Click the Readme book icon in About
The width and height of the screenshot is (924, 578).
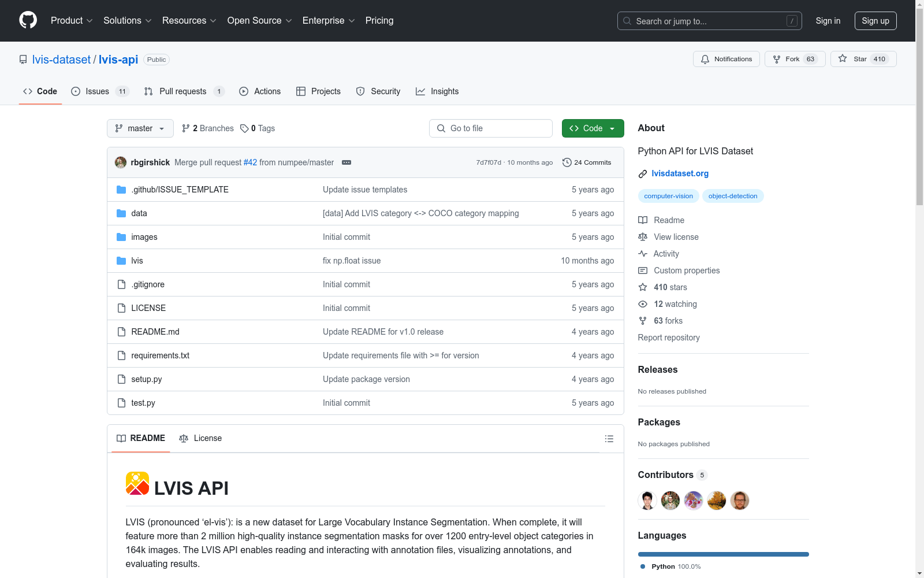(643, 220)
